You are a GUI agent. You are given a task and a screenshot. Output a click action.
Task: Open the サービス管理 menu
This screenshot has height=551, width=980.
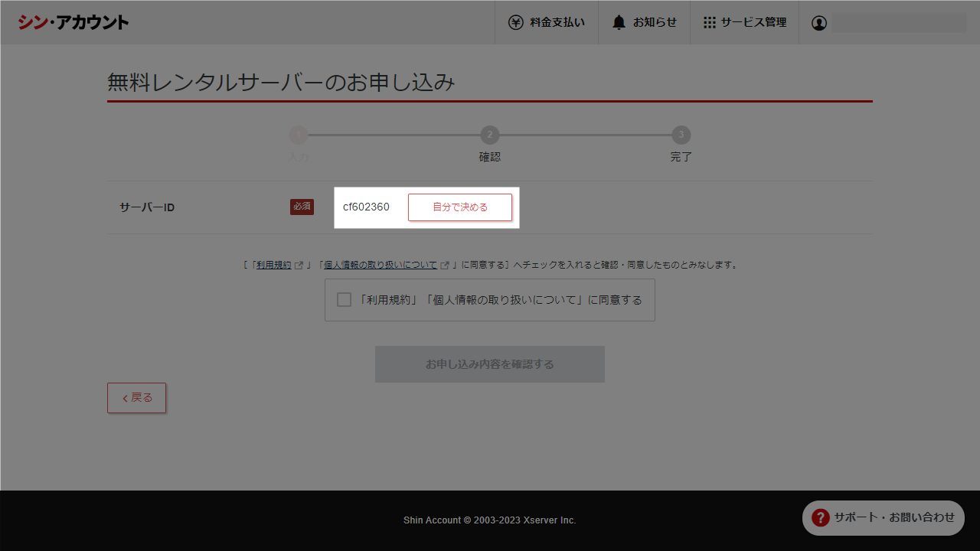(744, 22)
